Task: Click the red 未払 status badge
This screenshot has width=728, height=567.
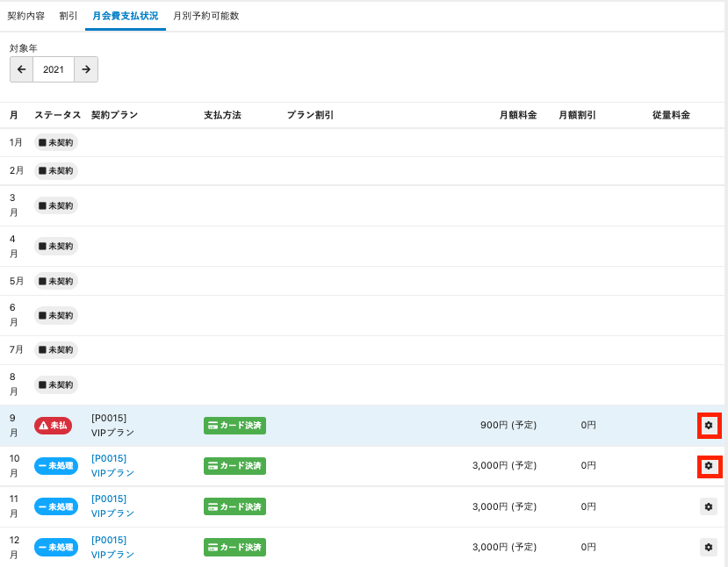Action: 53,426
